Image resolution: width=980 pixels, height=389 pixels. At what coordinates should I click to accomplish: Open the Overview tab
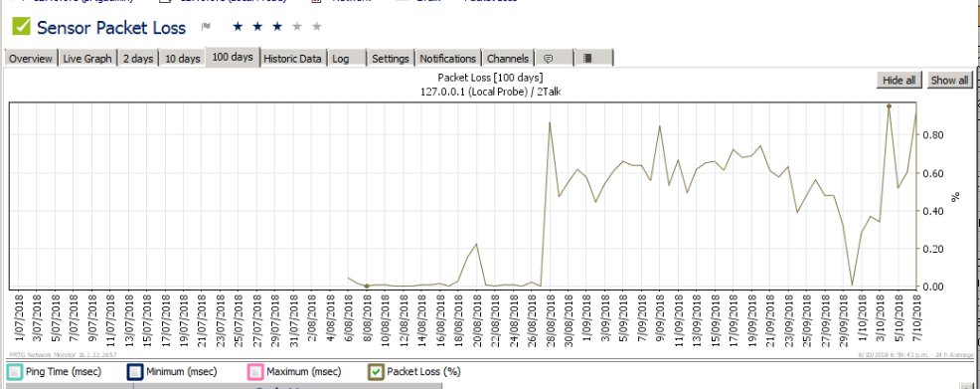31,58
